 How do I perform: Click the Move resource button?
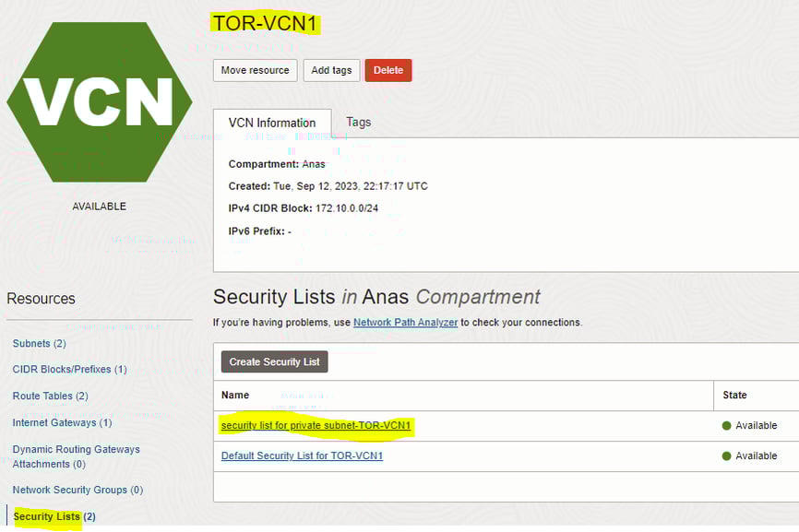255,70
